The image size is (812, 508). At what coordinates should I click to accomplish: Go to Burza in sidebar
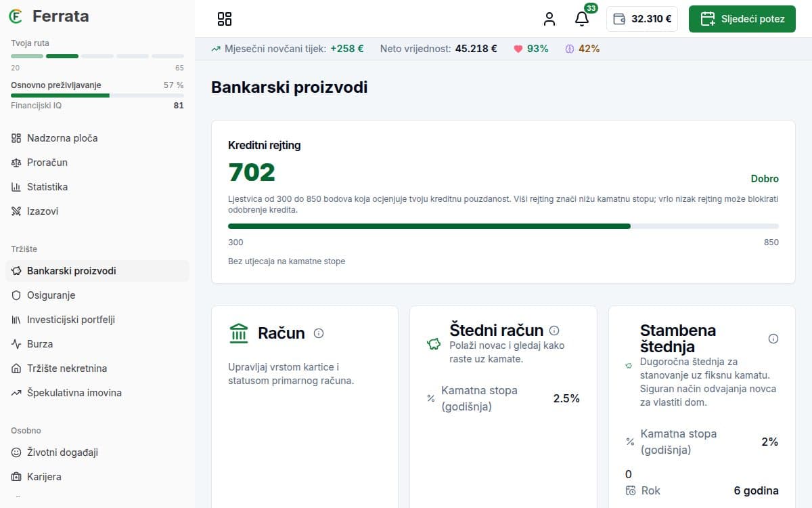(x=97, y=344)
